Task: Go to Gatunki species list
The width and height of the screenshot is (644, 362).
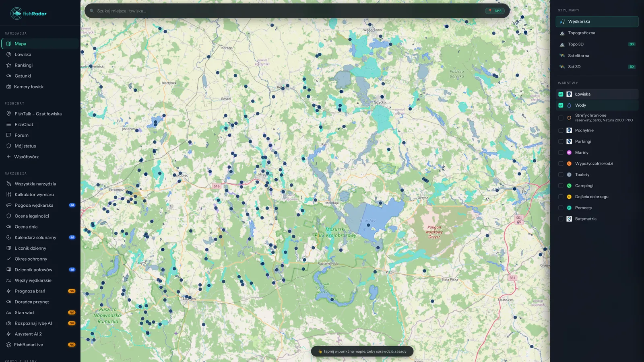Action: pyautogui.click(x=39, y=76)
